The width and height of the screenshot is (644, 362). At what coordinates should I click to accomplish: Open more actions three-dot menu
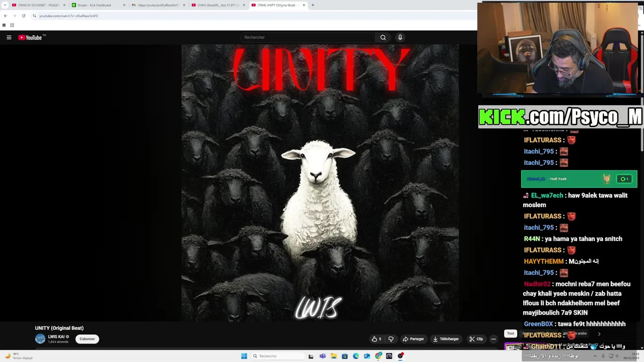[494, 339]
